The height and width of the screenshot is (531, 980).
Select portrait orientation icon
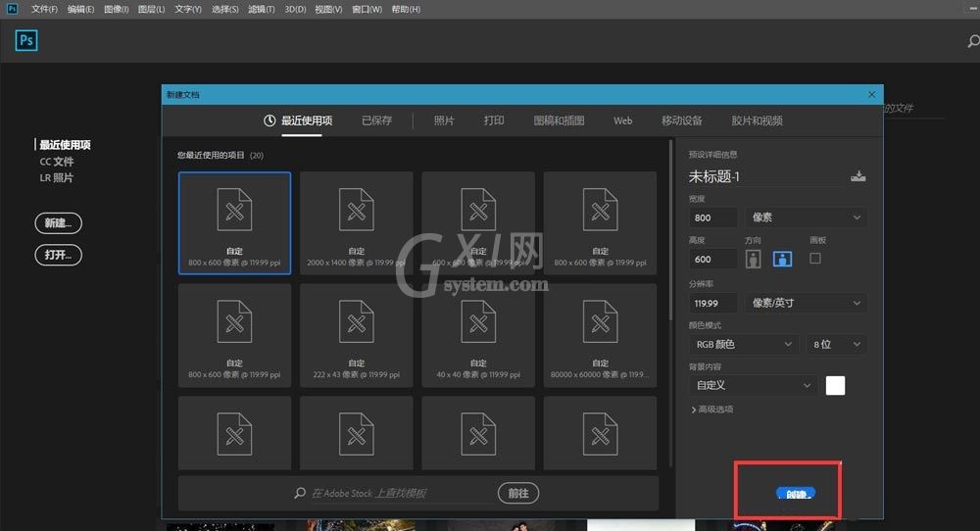[x=753, y=259]
